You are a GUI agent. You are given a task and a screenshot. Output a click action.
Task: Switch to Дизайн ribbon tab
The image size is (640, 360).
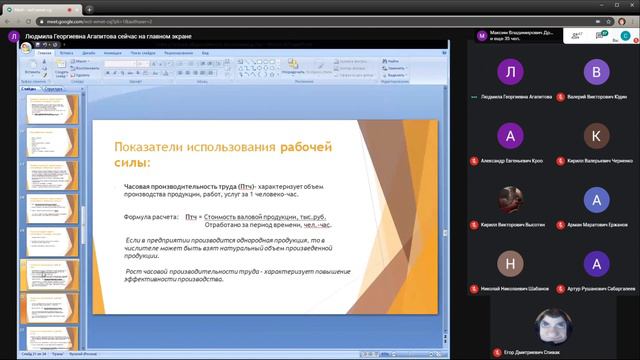pyautogui.click(x=89, y=53)
